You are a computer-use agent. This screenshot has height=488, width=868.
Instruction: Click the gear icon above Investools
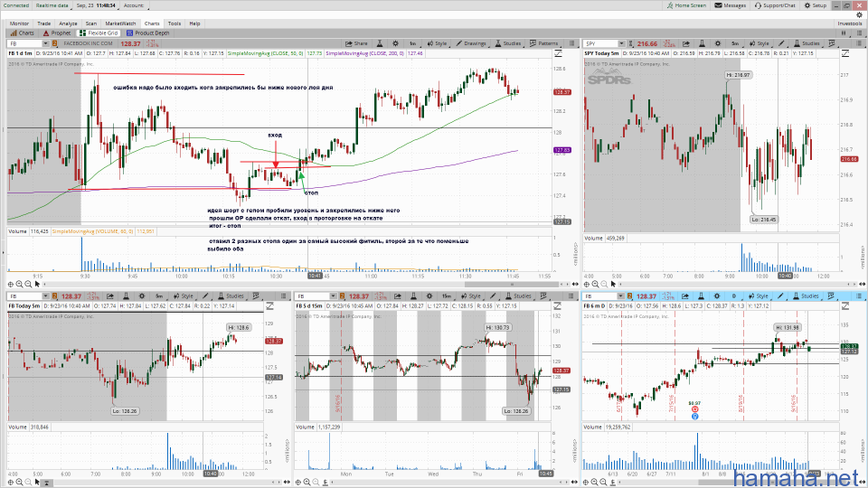point(859,15)
